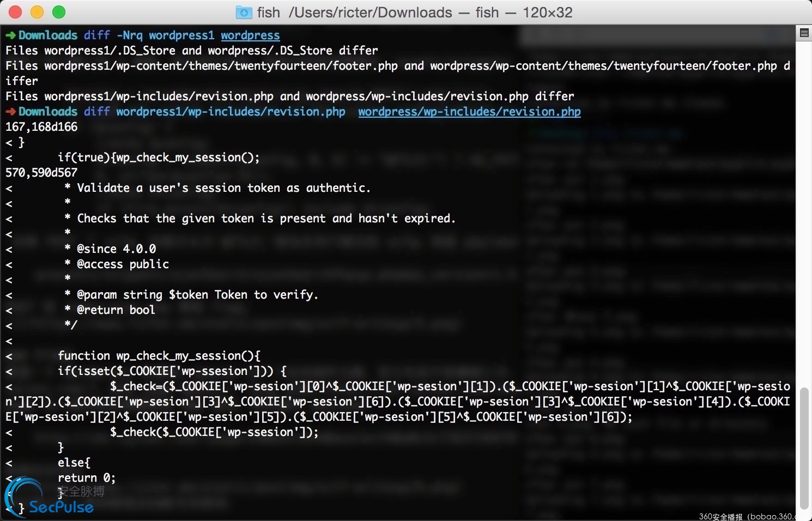Click the 'Files wordpress1/wp-content/themes' footer.php line
The height and width of the screenshot is (521, 812).
click(398, 74)
